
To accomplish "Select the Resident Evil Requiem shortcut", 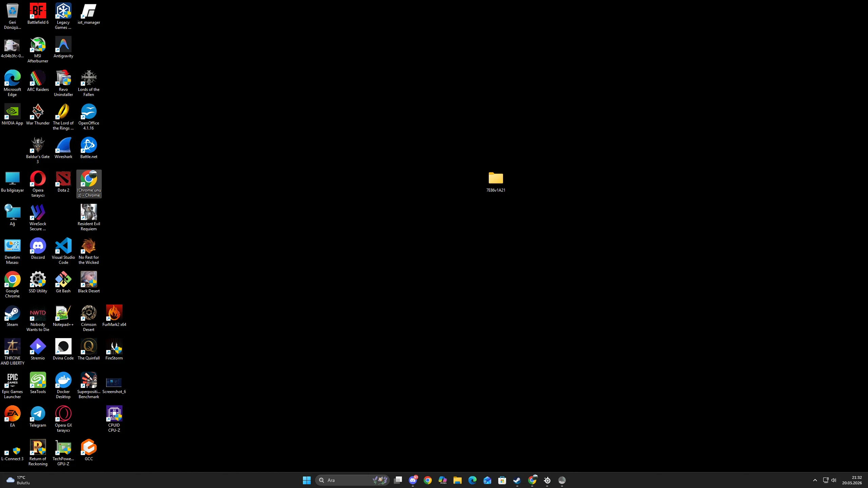I will (x=89, y=218).
